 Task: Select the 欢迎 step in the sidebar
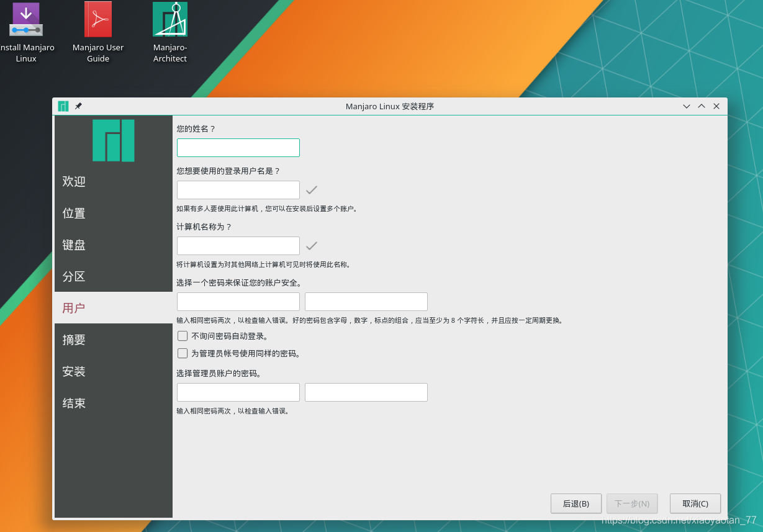(x=114, y=181)
